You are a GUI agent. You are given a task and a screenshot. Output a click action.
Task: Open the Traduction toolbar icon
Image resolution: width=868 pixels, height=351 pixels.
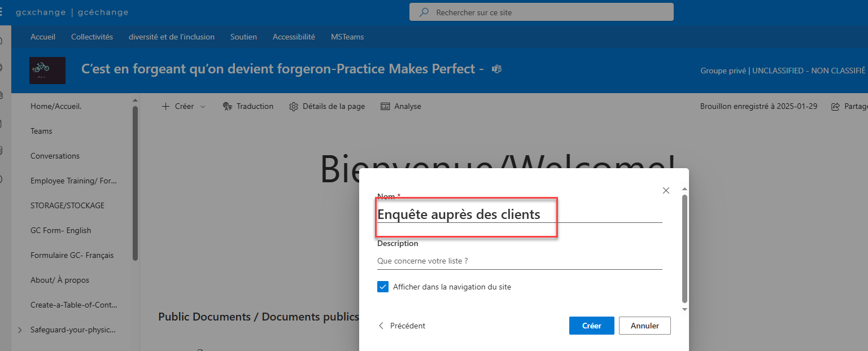click(228, 106)
